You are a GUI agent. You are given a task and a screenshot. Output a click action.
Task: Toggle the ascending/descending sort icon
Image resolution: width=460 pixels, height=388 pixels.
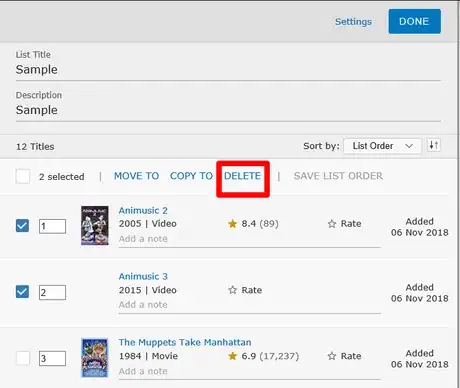pyautogui.click(x=434, y=145)
